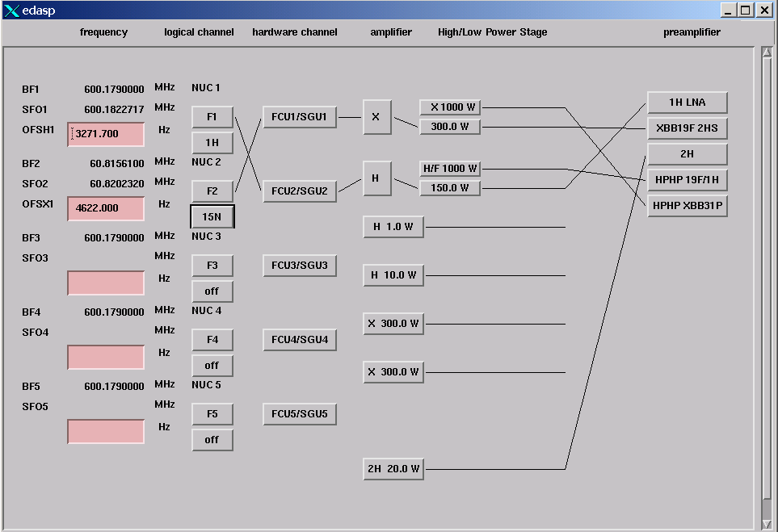Select the F1 logical channel button
Screen dimensions: 778x532
coord(212,117)
